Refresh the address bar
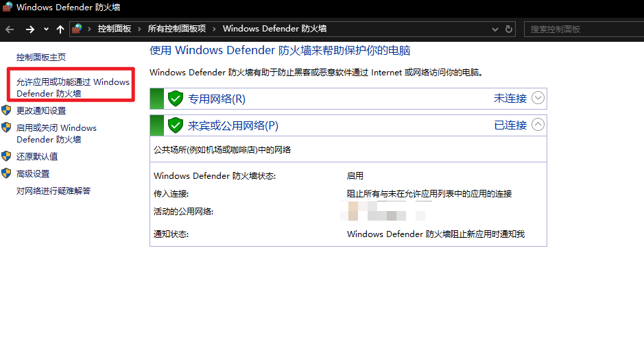The height and width of the screenshot is (357, 644). (508, 29)
